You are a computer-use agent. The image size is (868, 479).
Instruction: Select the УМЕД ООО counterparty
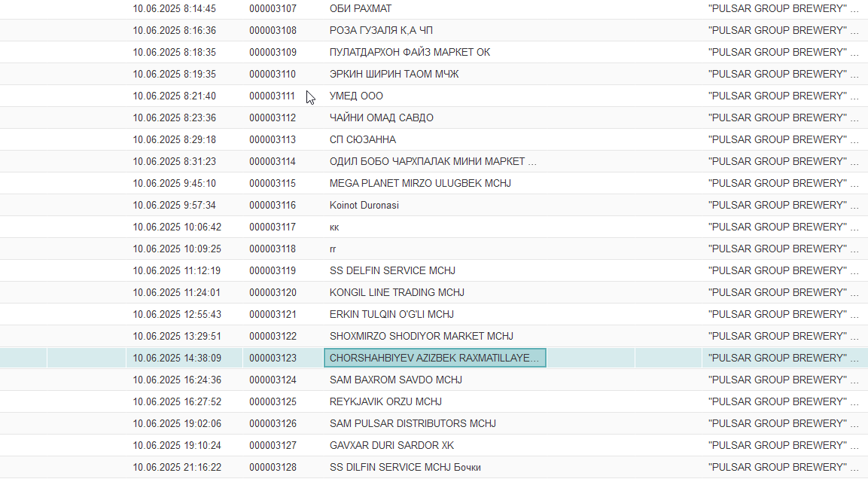click(x=356, y=96)
